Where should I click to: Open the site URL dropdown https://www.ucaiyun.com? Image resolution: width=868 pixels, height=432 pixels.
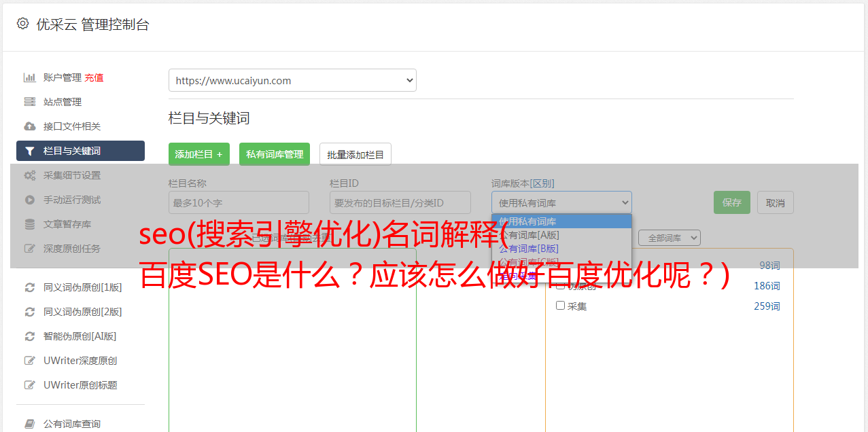pos(292,80)
